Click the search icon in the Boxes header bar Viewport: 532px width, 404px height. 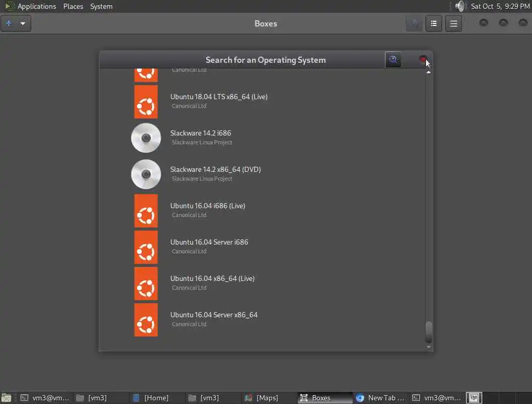(414, 23)
